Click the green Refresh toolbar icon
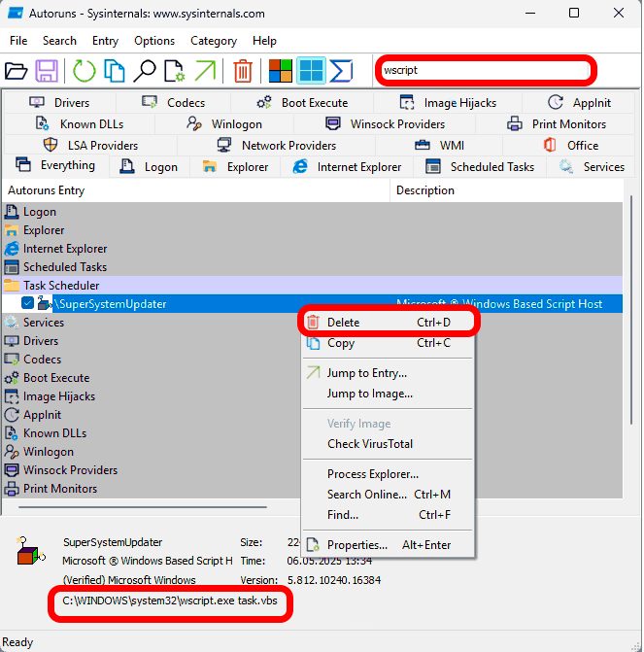Image resolution: width=644 pixels, height=652 pixels. click(x=85, y=71)
